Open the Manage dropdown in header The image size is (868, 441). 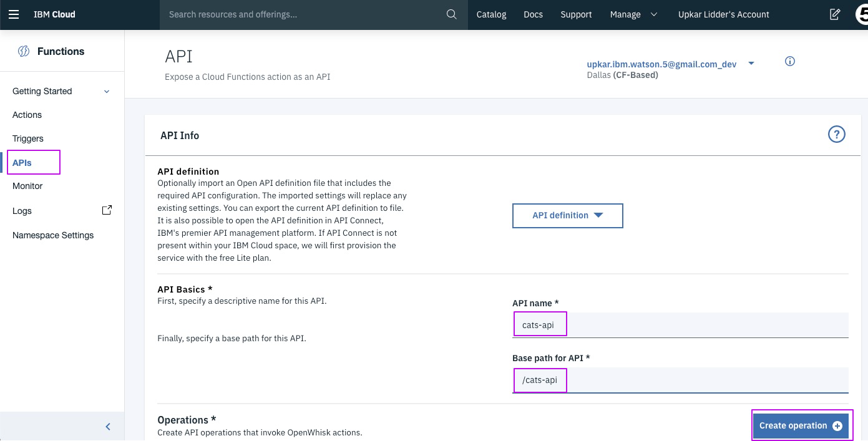click(633, 14)
